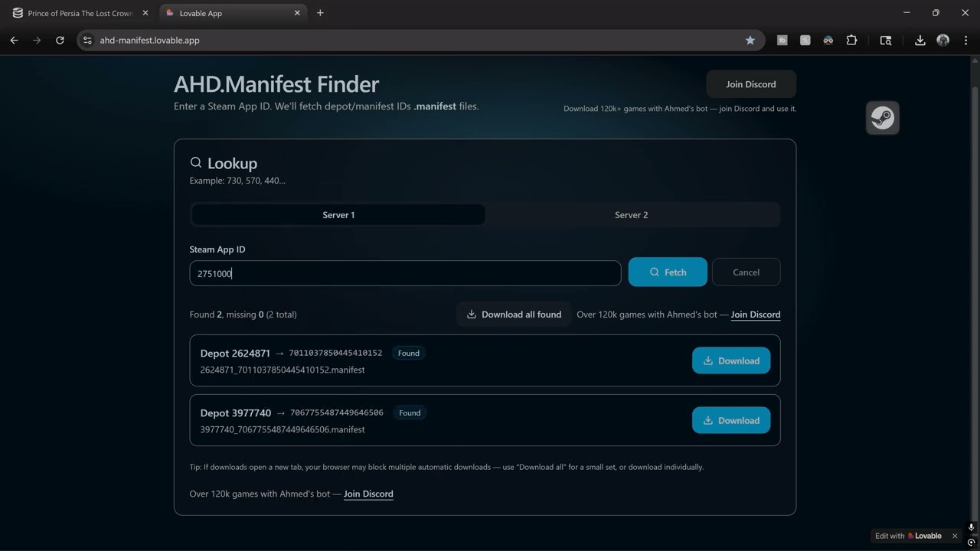
Task: Click the Found badge for Depot 3977740
Action: pyautogui.click(x=410, y=413)
